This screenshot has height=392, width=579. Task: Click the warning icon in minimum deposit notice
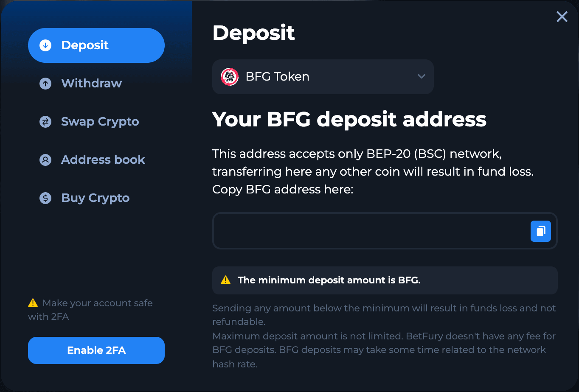226,280
